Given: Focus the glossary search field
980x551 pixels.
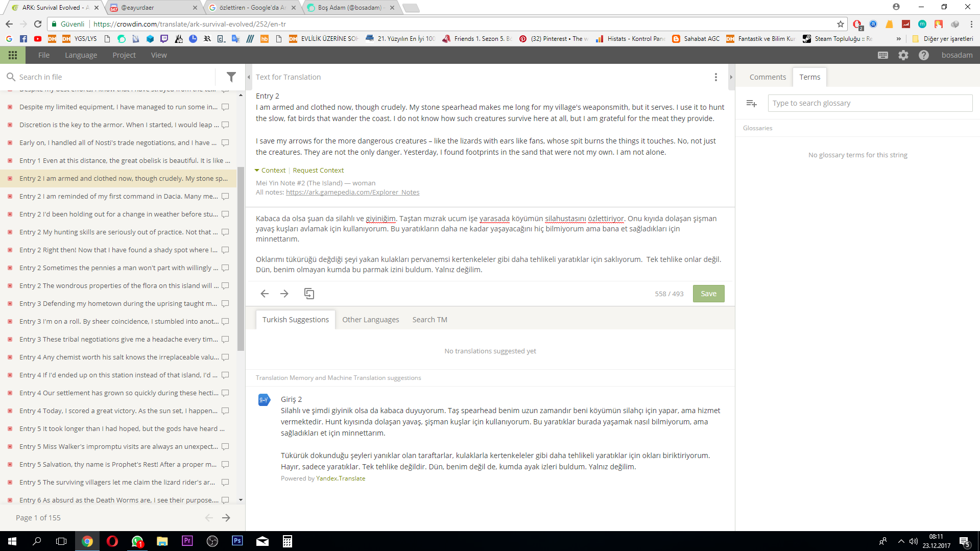Looking at the screenshot, I should coord(870,103).
